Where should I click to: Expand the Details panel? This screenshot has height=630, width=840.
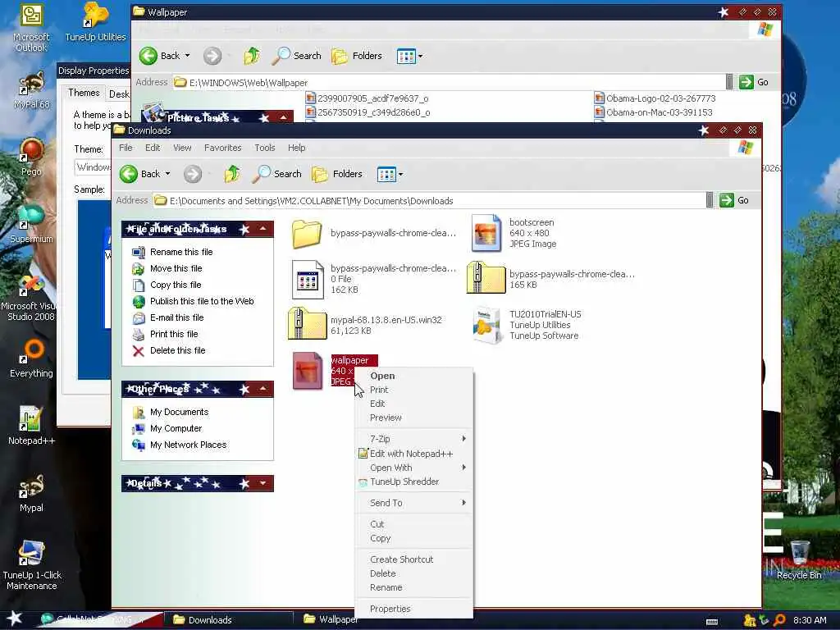[x=263, y=483]
